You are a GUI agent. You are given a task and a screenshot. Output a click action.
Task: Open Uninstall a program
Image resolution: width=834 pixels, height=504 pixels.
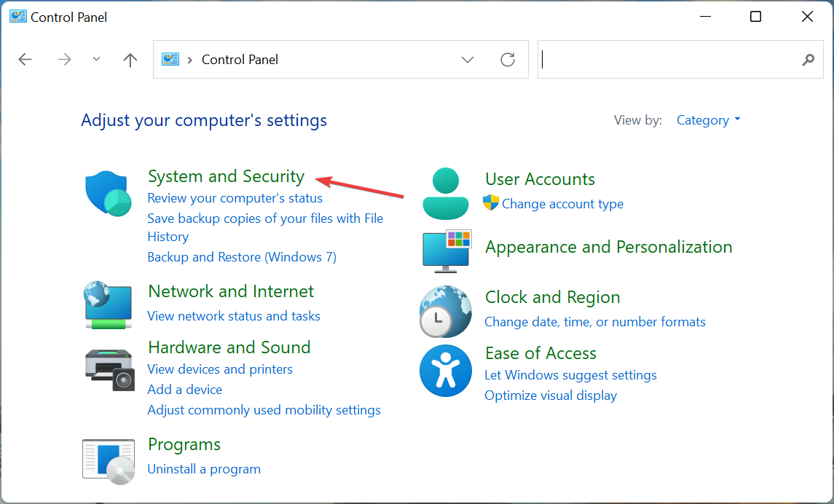[204, 469]
